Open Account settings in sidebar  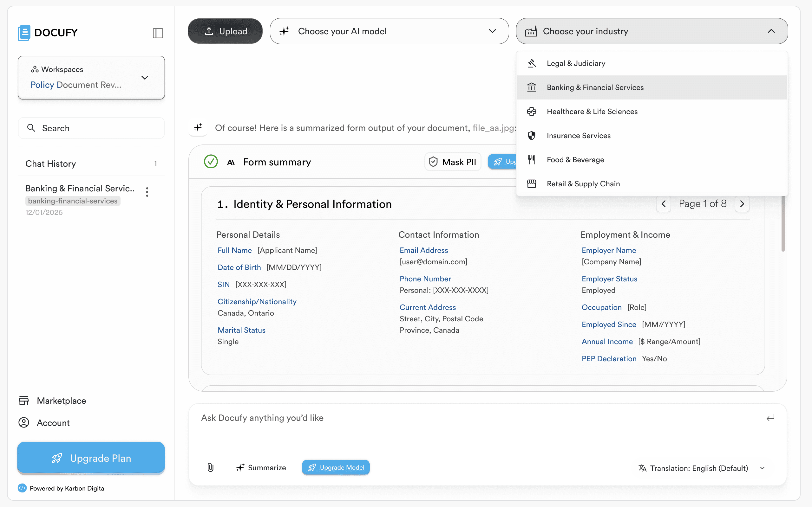tap(53, 423)
